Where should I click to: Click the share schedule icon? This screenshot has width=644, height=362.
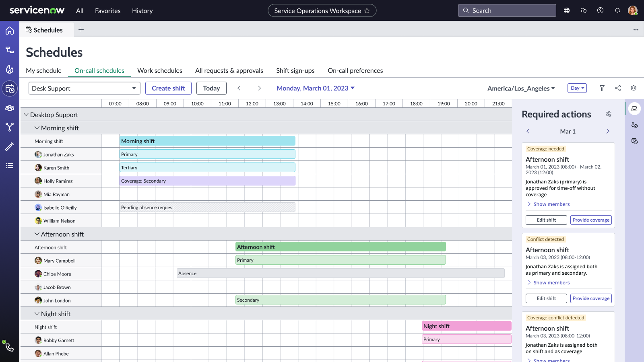tap(618, 88)
